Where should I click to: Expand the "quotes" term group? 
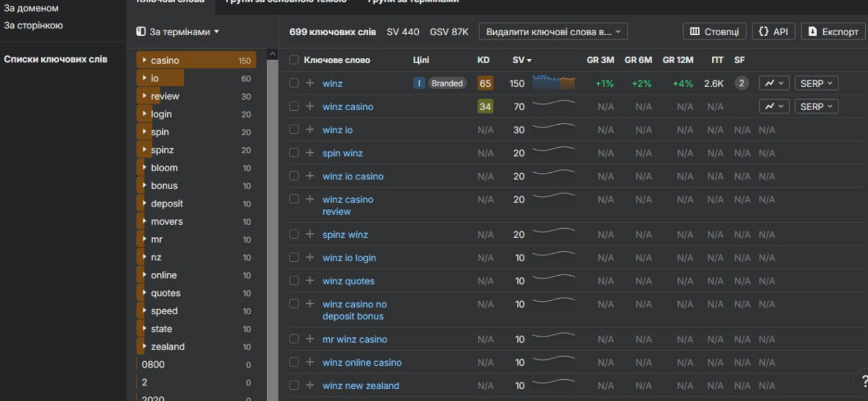point(145,293)
